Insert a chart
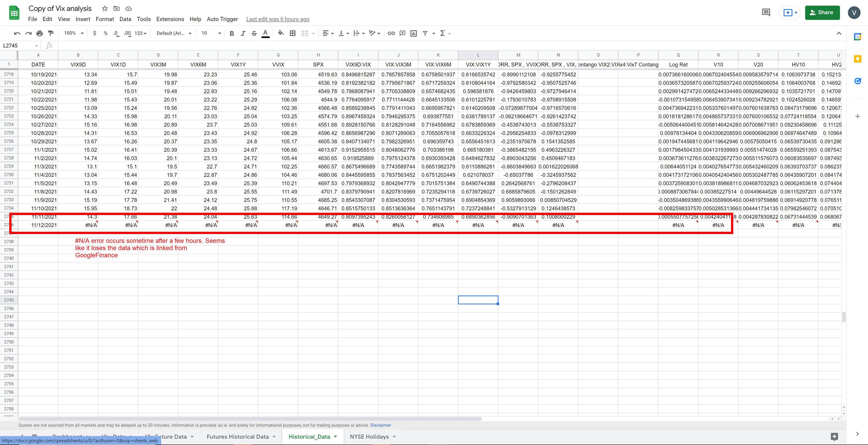 [413, 33]
